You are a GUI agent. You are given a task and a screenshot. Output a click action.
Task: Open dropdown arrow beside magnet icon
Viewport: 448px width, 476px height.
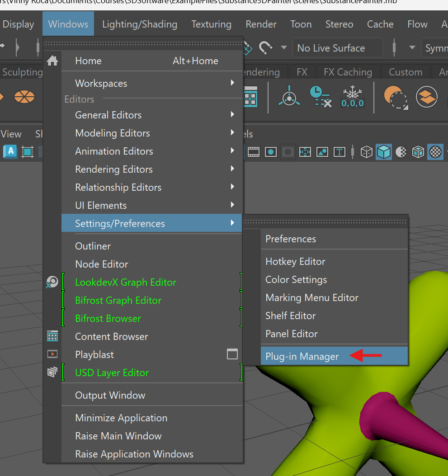pos(283,47)
